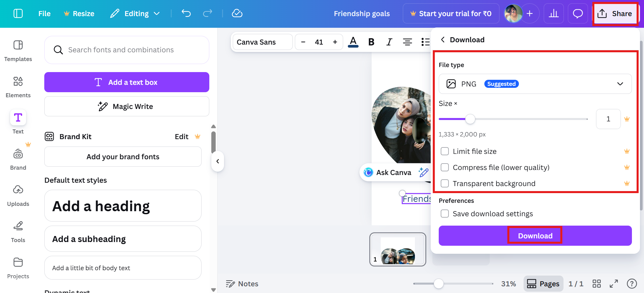The height and width of the screenshot is (293, 644).
Task: Focus the Search fonts and combinations field
Action: tap(127, 50)
